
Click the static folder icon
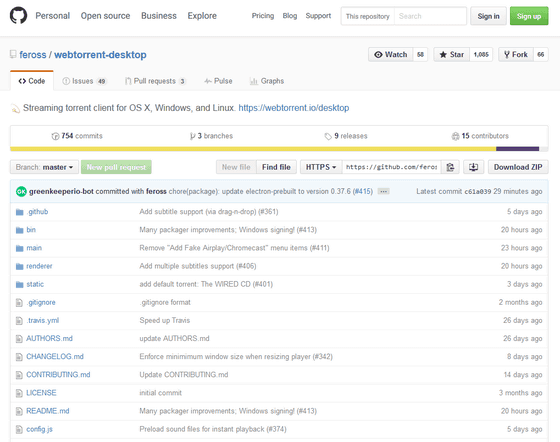pyautogui.click(x=19, y=285)
